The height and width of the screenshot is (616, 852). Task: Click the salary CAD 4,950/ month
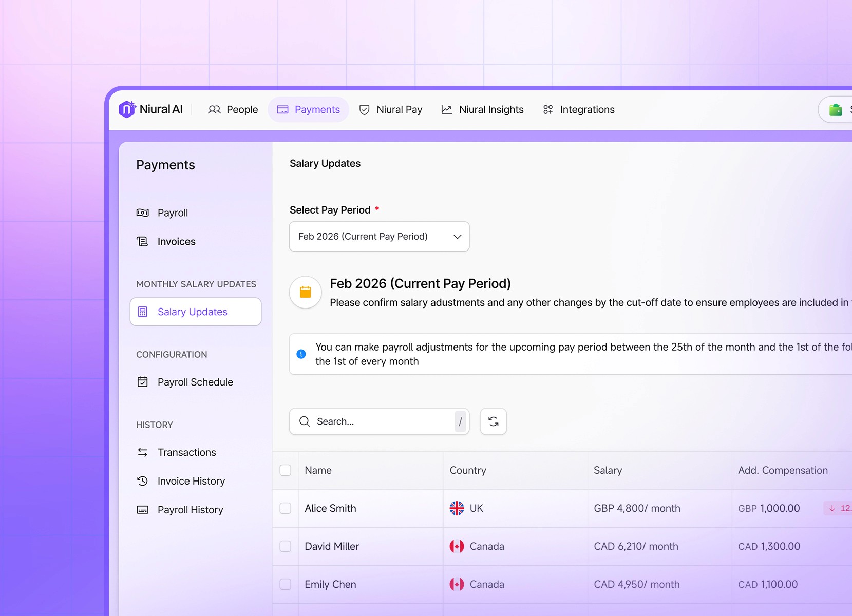[636, 584]
